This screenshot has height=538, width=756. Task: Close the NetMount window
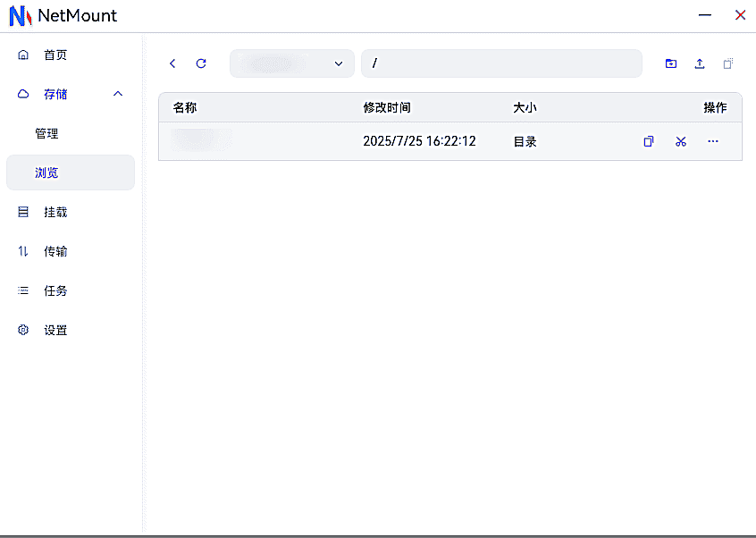(x=740, y=15)
